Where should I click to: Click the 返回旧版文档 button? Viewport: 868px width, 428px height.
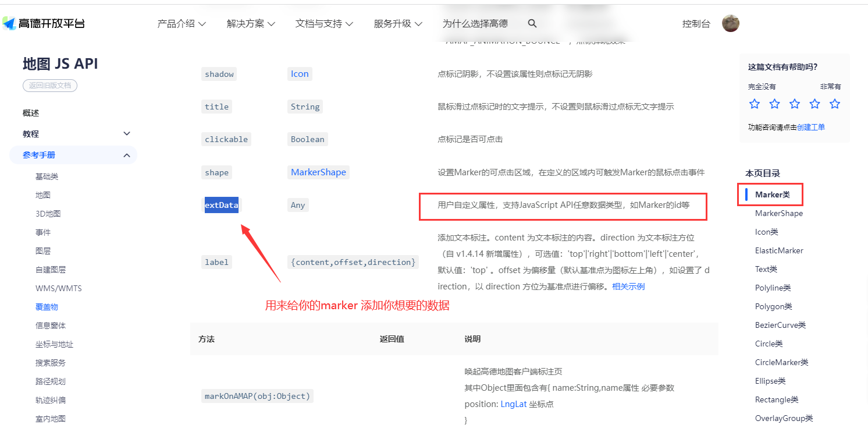point(49,85)
